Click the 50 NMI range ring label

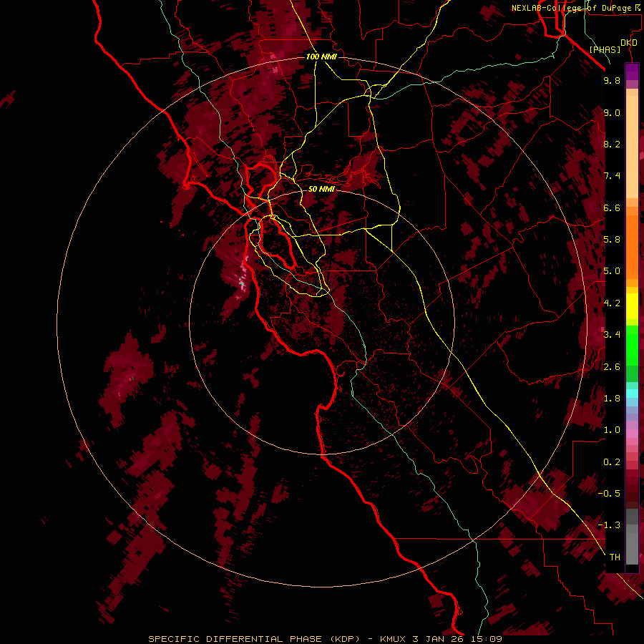coord(321,189)
